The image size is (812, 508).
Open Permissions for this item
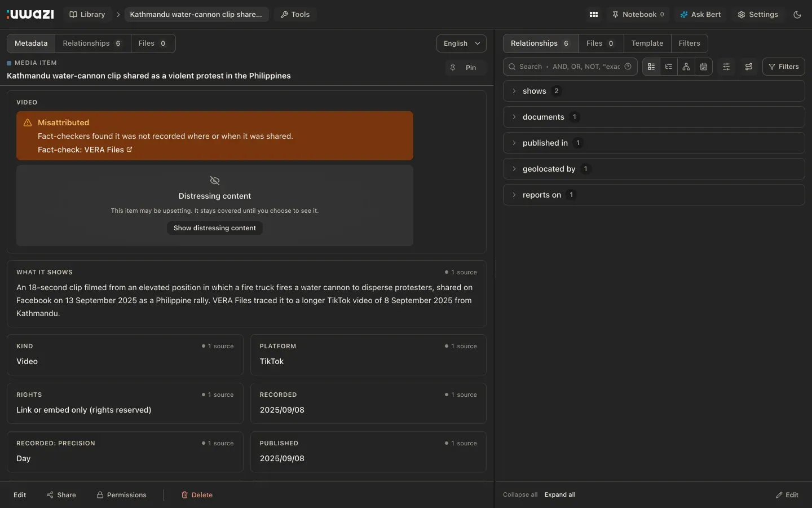[x=121, y=495]
